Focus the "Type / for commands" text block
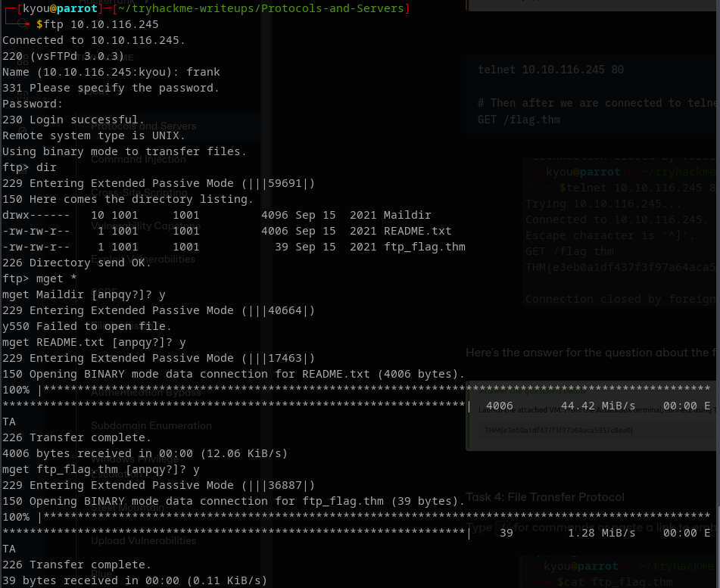Image resolution: width=720 pixels, height=588 pixels. (x=591, y=527)
